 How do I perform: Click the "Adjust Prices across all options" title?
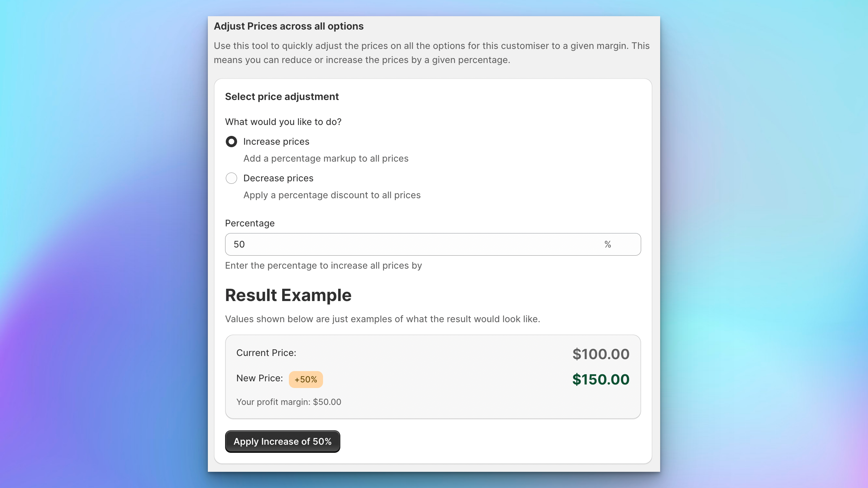tap(289, 26)
